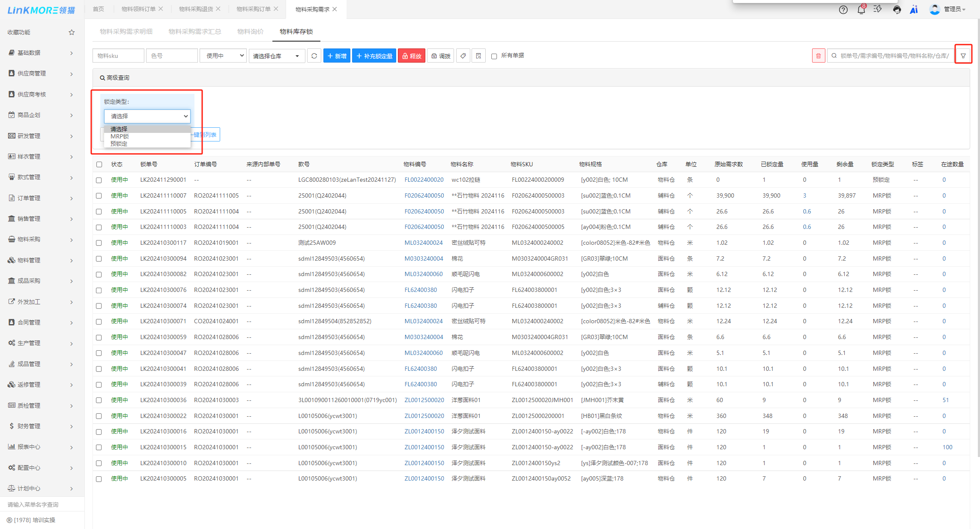Click the red trash delete icon
This screenshot has height=529, width=980.
tap(818, 56)
